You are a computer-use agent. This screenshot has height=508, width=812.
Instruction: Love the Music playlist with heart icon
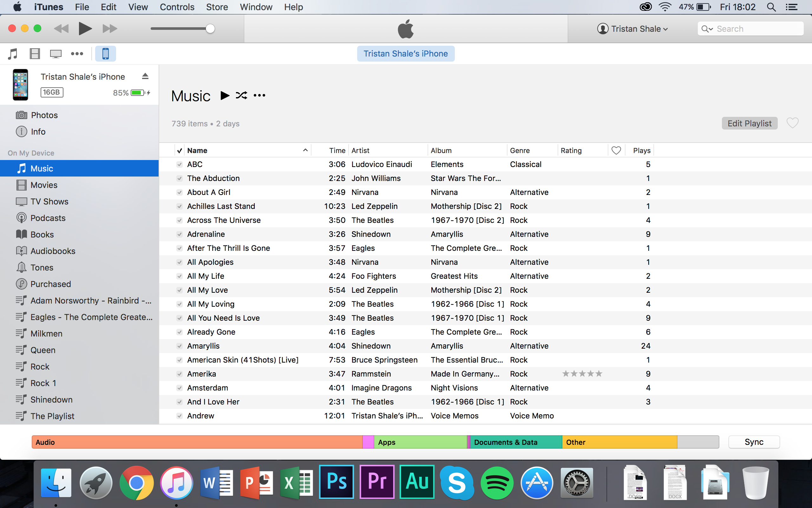tap(793, 123)
